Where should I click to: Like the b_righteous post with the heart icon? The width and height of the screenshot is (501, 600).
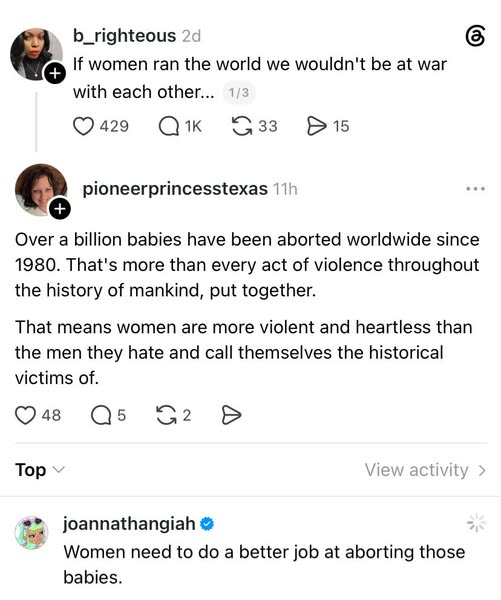click(83, 127)
